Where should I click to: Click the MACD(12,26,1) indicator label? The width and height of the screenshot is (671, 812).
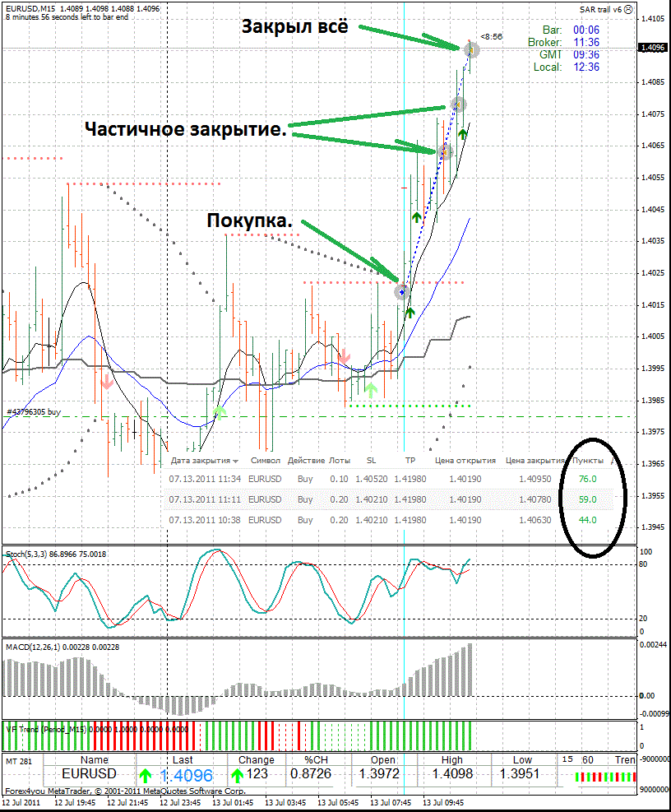pyautogui.click(x=62, y=647)
